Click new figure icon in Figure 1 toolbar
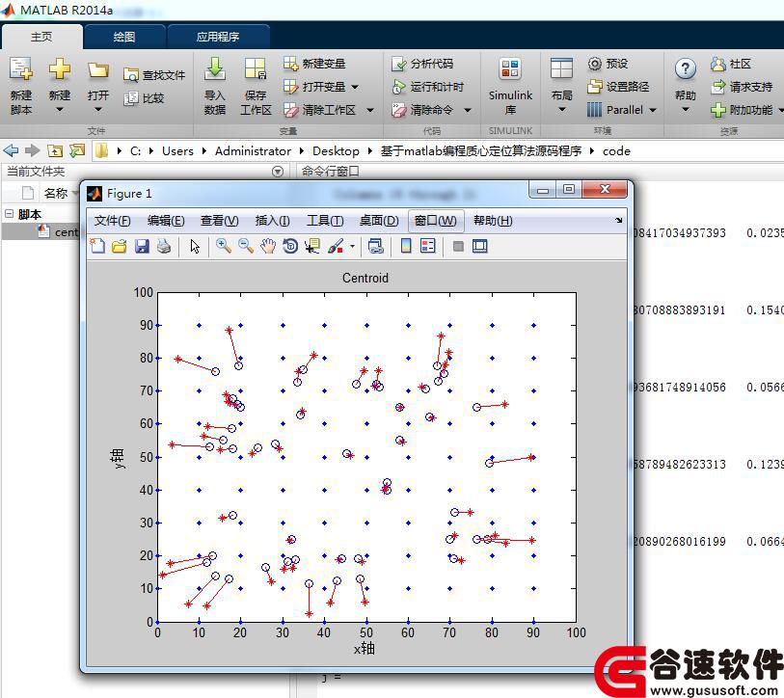 pyautogui.click(x=97, y=246)
